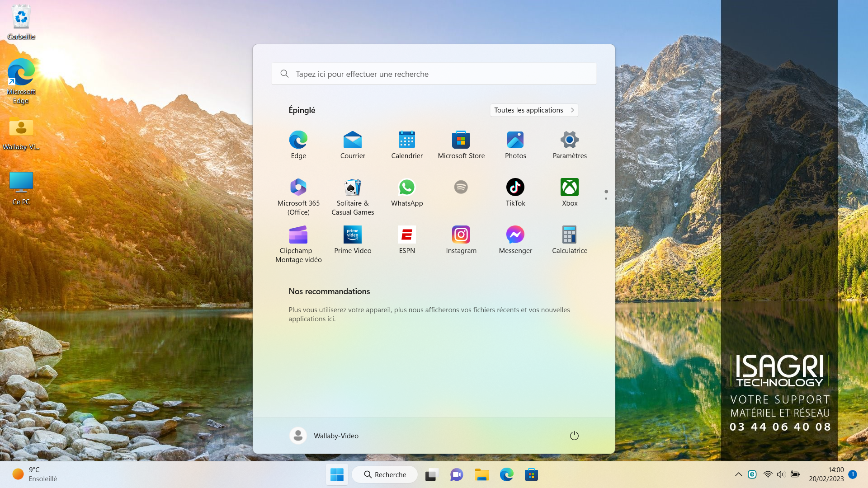The width and height of the screenshot is (868, 488).
Task: Open Messenger from pinned apps
Action: 515,240
